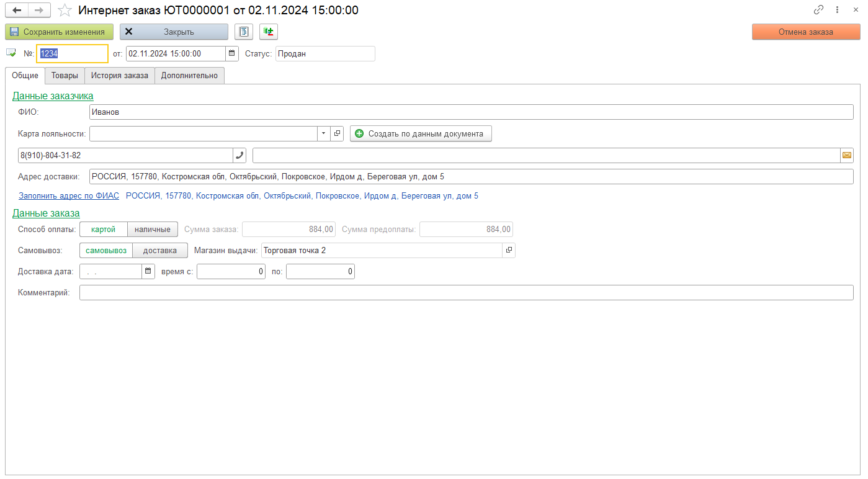
Task: Click 'Сохранить изменения' button
Action: pos(60,32)
